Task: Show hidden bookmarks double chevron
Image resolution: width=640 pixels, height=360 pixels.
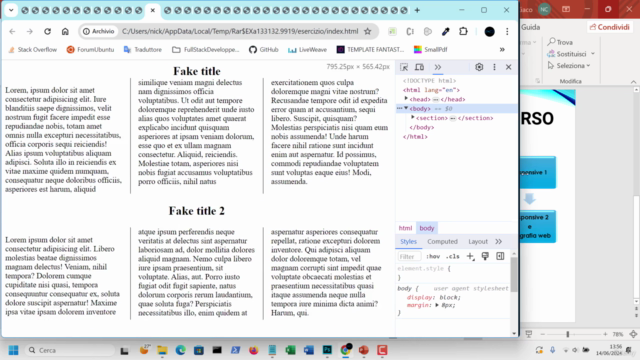Action: 502,49
